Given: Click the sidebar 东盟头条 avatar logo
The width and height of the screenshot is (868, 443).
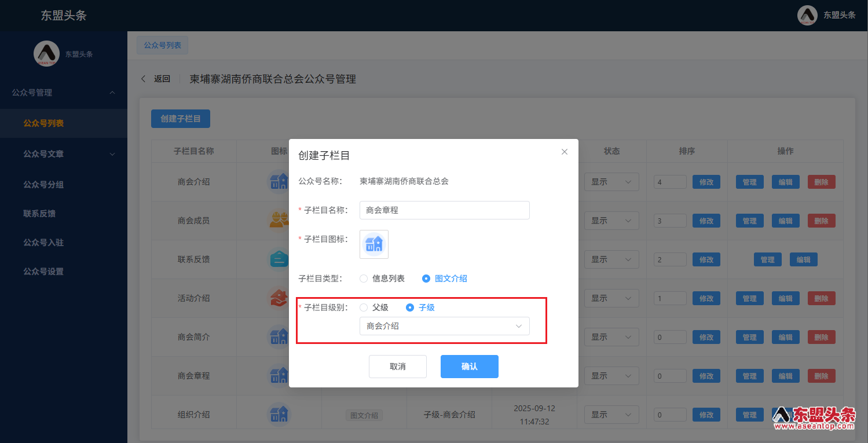Looking at the screenshot, I should (47, 54).
